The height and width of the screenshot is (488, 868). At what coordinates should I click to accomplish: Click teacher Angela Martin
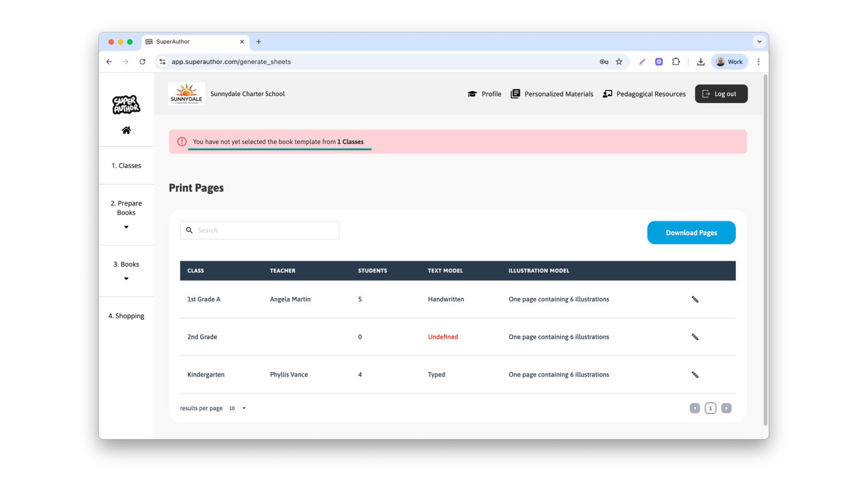290,299
